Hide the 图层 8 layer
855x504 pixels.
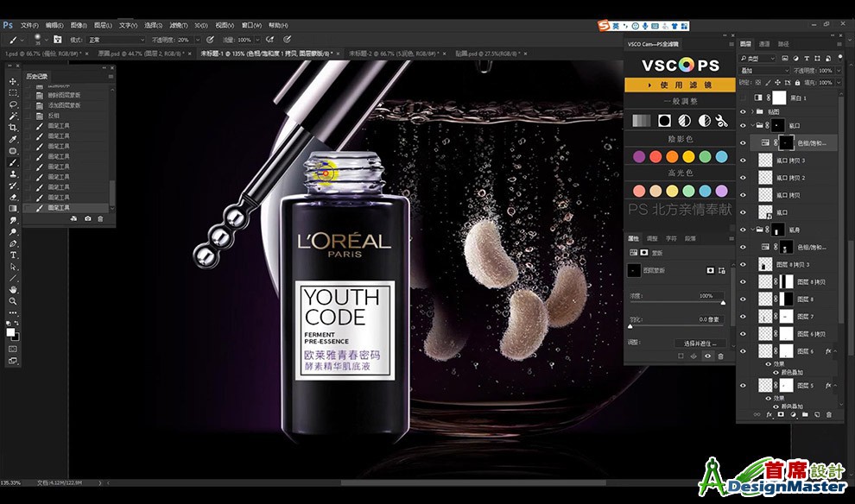pos(743,299)
